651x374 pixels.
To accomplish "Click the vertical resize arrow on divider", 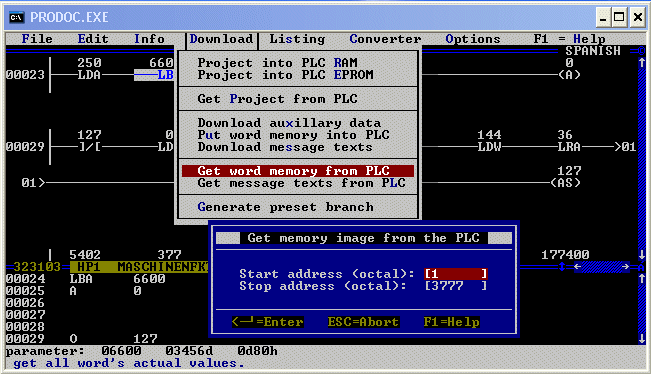I will coord(561,267).
